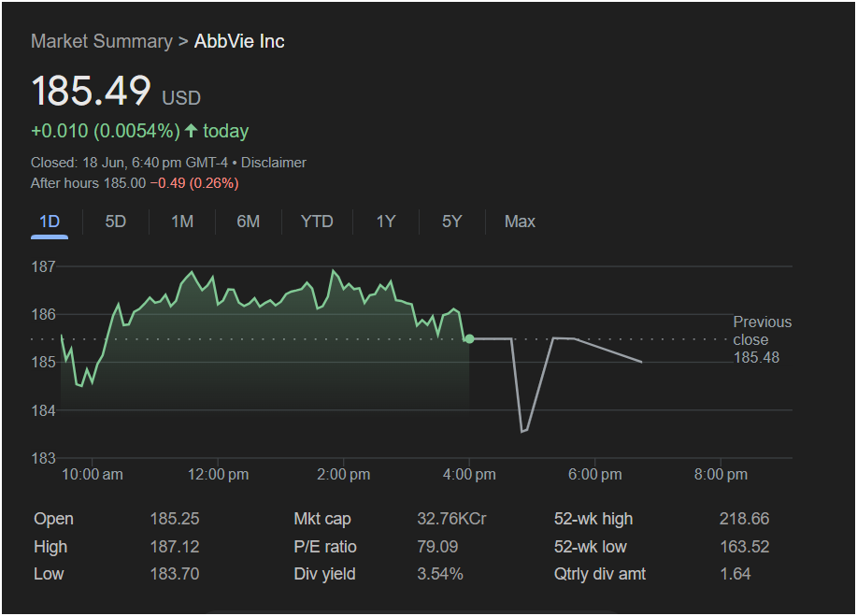Click the 8:00 pm axis label
Viewport: 857px width, 616px height.
pyautogui.click(x=721, y=475)
